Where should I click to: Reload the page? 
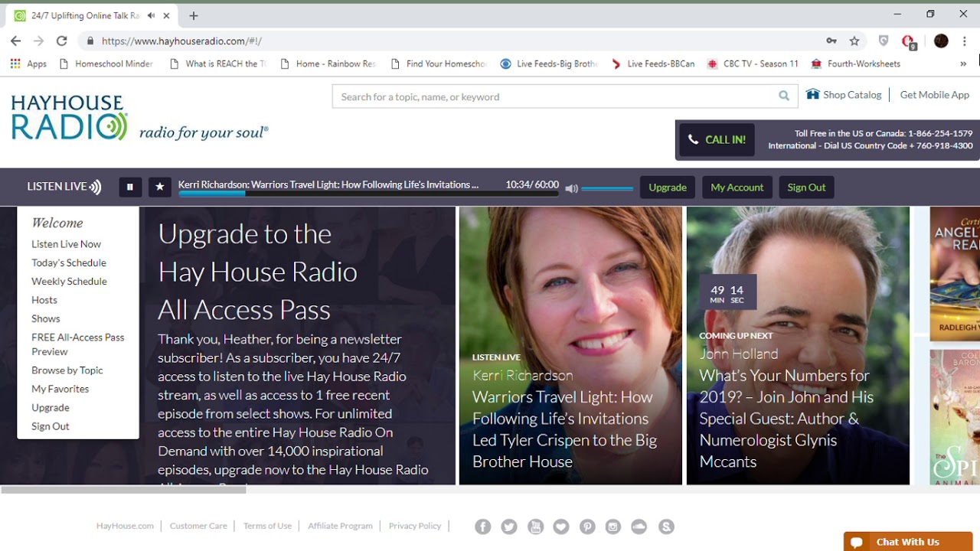click(x=62, y=41)
